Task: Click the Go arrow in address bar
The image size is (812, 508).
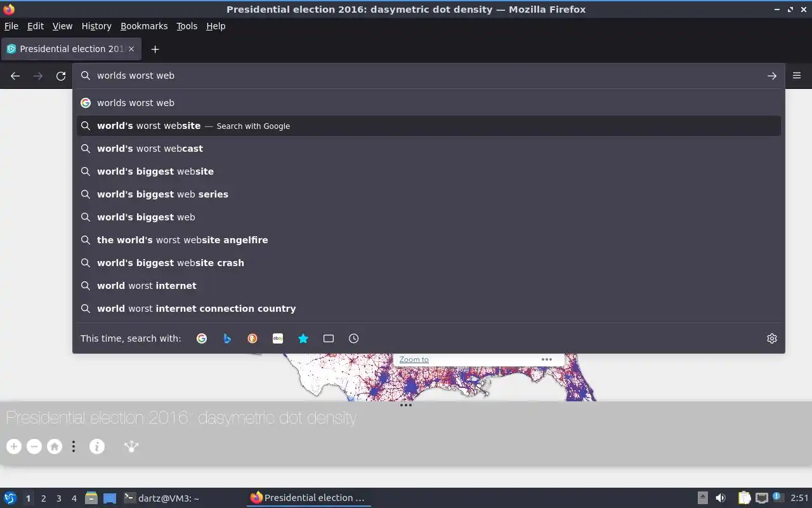Action: coord(772,76)
